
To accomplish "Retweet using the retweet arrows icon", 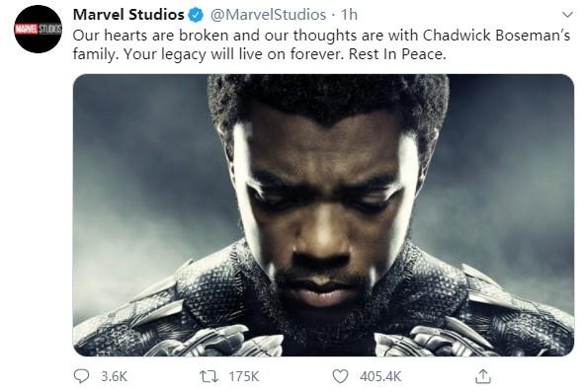I will tap(208, 376).
